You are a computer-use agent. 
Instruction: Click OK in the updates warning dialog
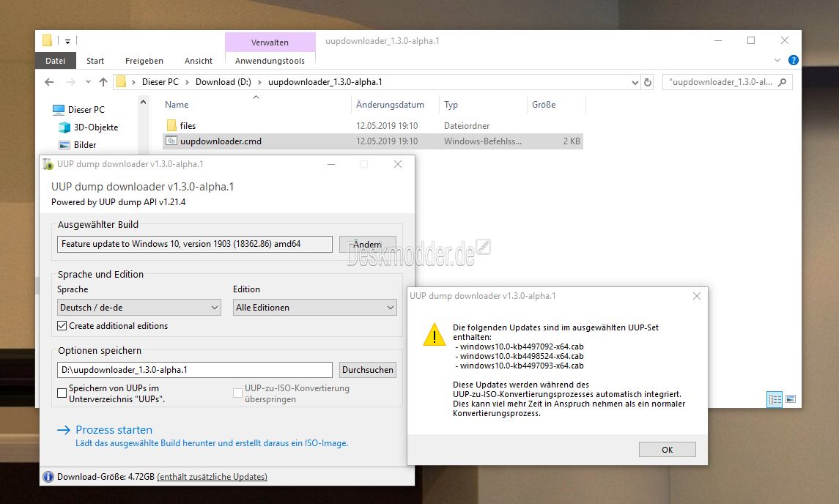coord(668,450)
